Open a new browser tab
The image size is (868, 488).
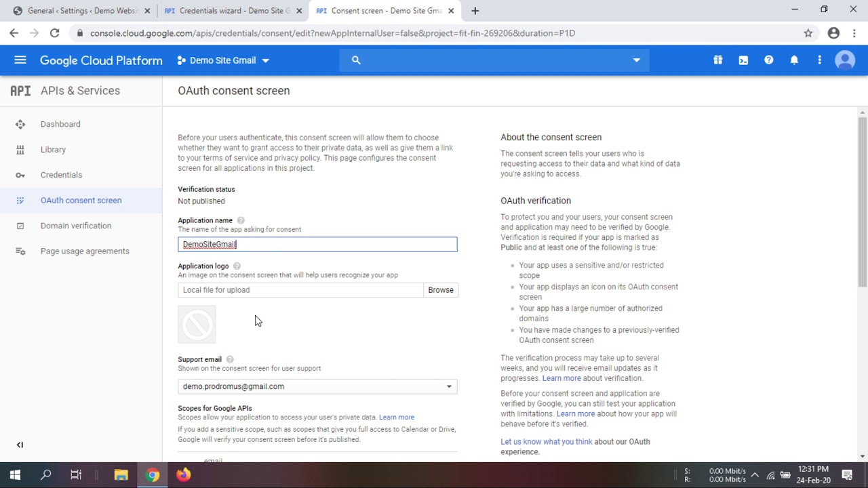(x=475, y=11)
